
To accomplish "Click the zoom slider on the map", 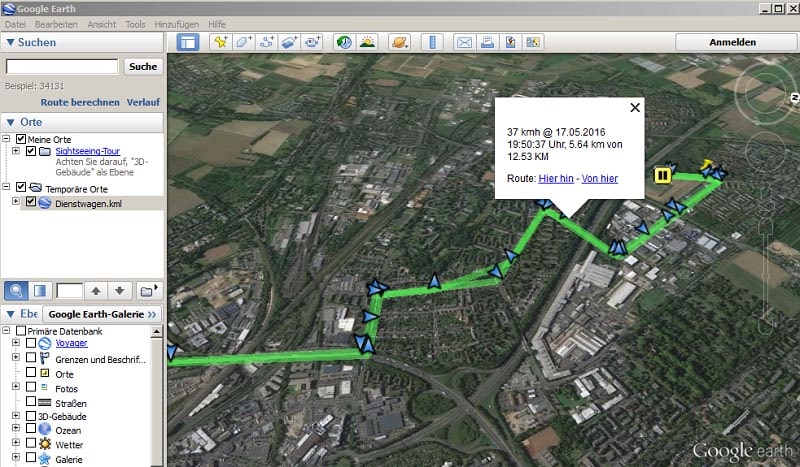I will click(x=766, y=276).
